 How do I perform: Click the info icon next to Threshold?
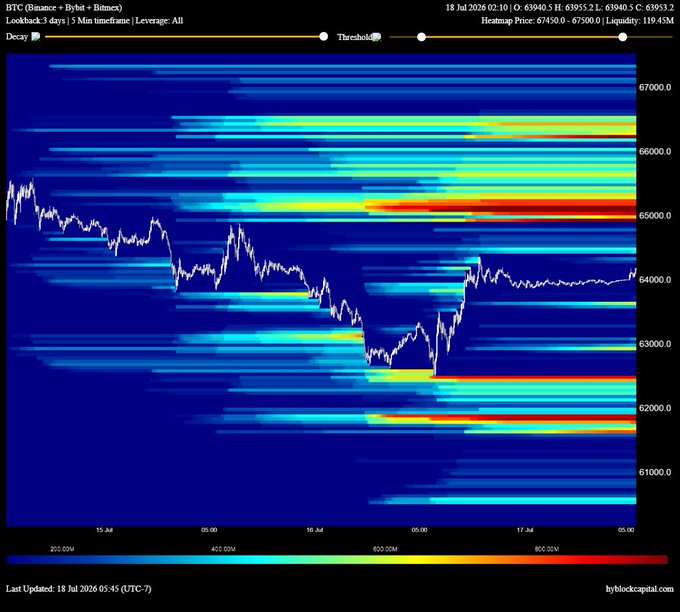point(377,37)
